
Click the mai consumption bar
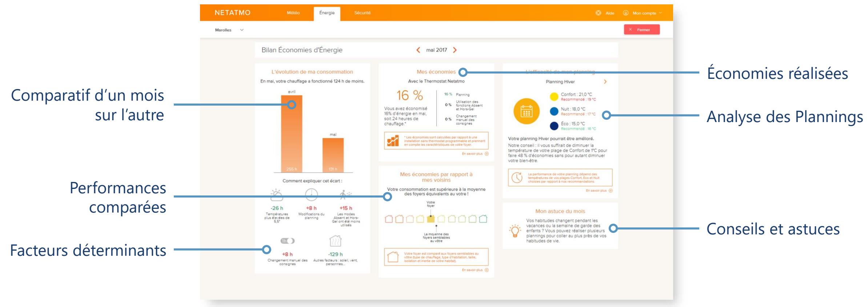333,155
